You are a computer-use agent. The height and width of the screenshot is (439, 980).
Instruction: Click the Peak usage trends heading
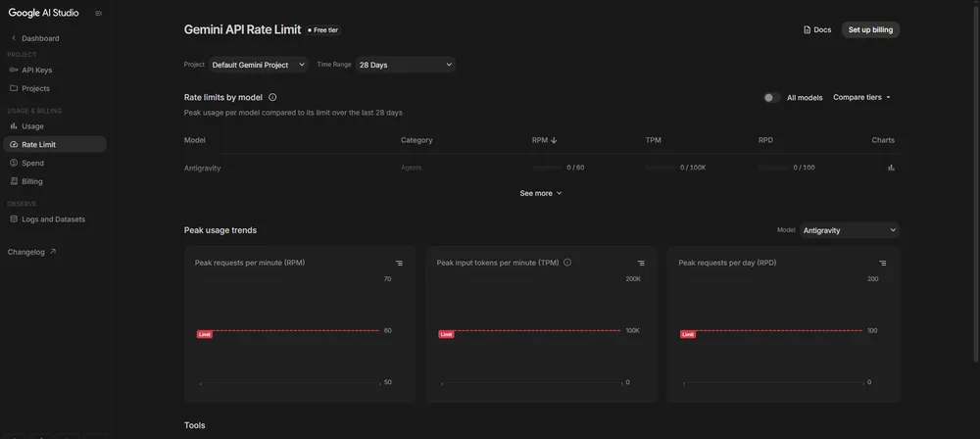(220, 230)
